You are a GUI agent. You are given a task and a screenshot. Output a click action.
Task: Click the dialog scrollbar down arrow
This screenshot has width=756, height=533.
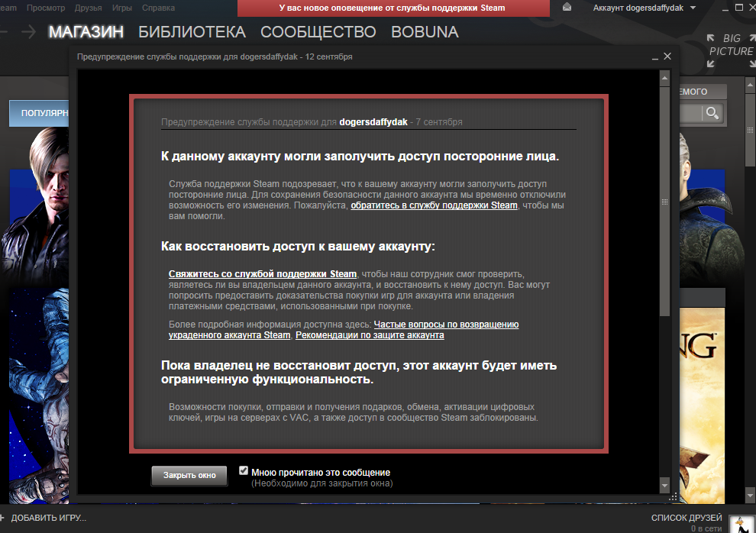pyautogui.click(x=665, y=486)
